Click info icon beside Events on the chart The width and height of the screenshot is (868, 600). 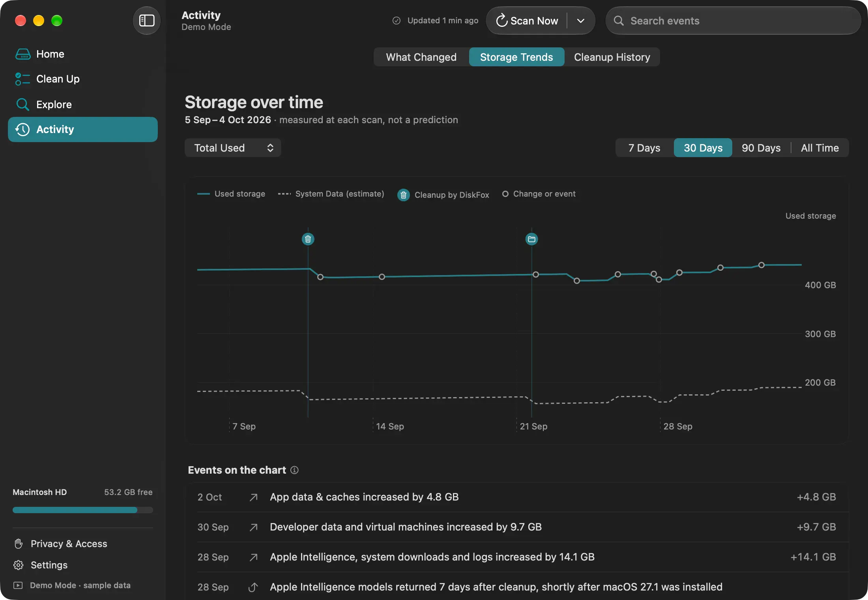294,470
